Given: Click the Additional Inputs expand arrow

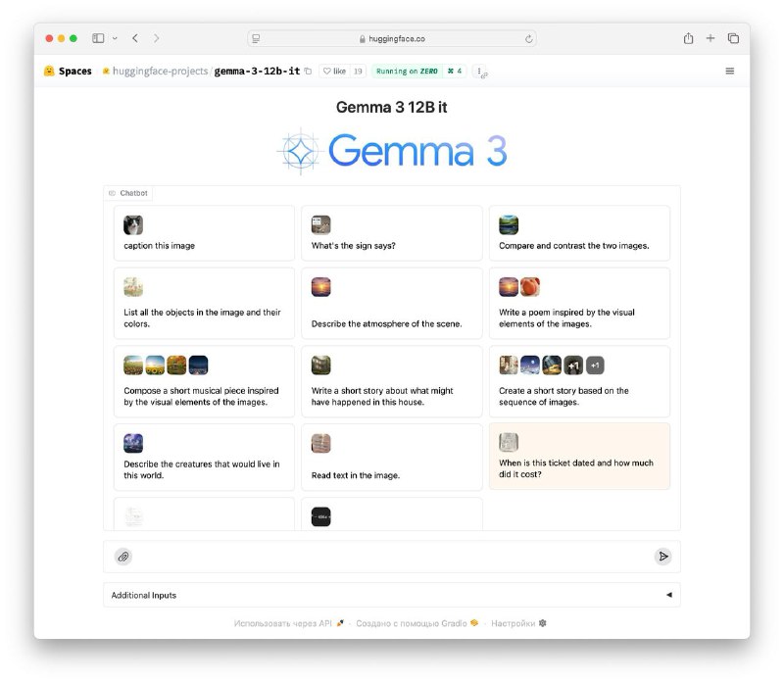Looking at the screenshot, I should 669,595.
